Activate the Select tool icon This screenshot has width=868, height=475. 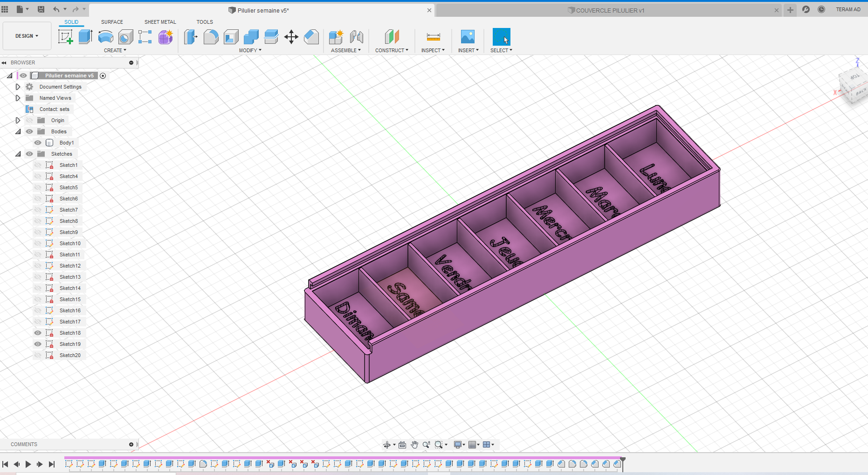point(501,37)
